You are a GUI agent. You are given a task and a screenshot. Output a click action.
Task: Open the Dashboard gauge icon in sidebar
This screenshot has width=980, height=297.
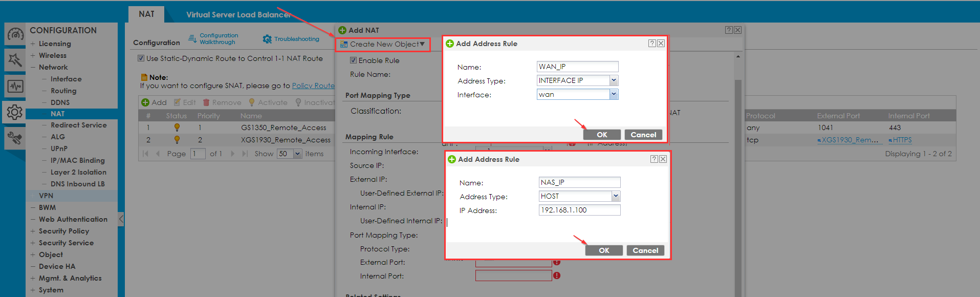pos(15,34)
